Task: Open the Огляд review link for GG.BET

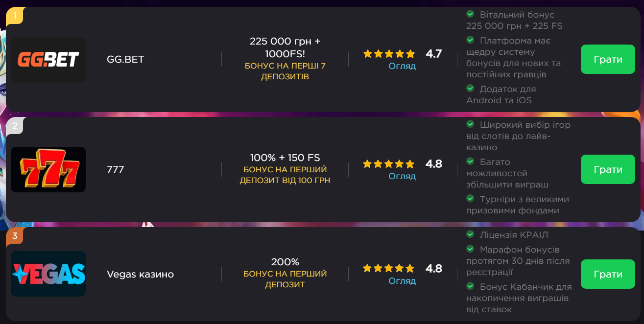Action: click(402, 66)
